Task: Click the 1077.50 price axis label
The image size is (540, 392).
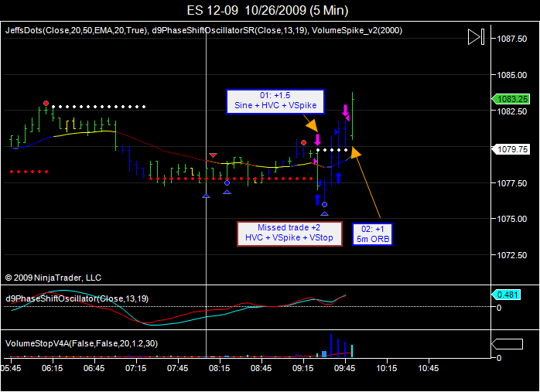Action: (511, 183)
